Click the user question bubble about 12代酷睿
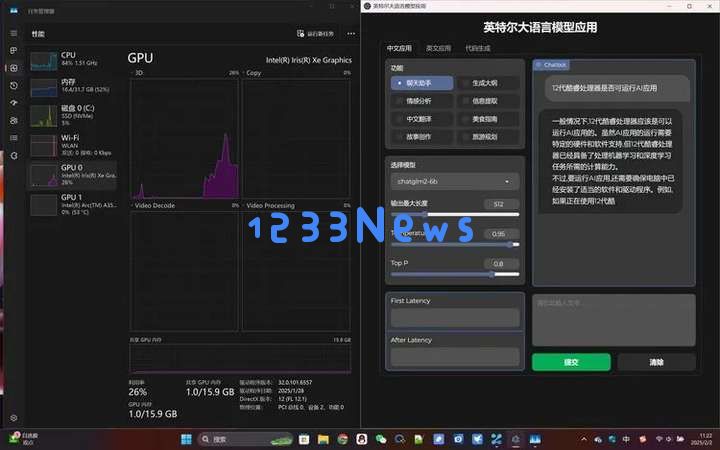The height and width of the screenshot is (450, 720). coord(617,88)
